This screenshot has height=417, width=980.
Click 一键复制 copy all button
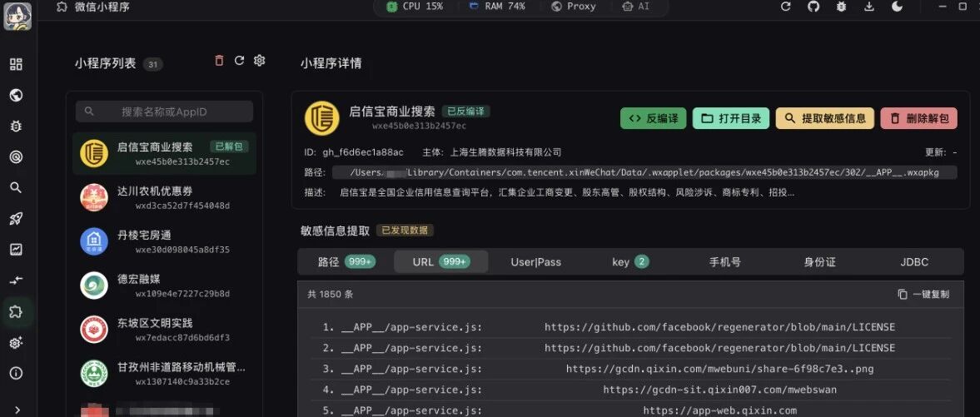pos(923,294)
